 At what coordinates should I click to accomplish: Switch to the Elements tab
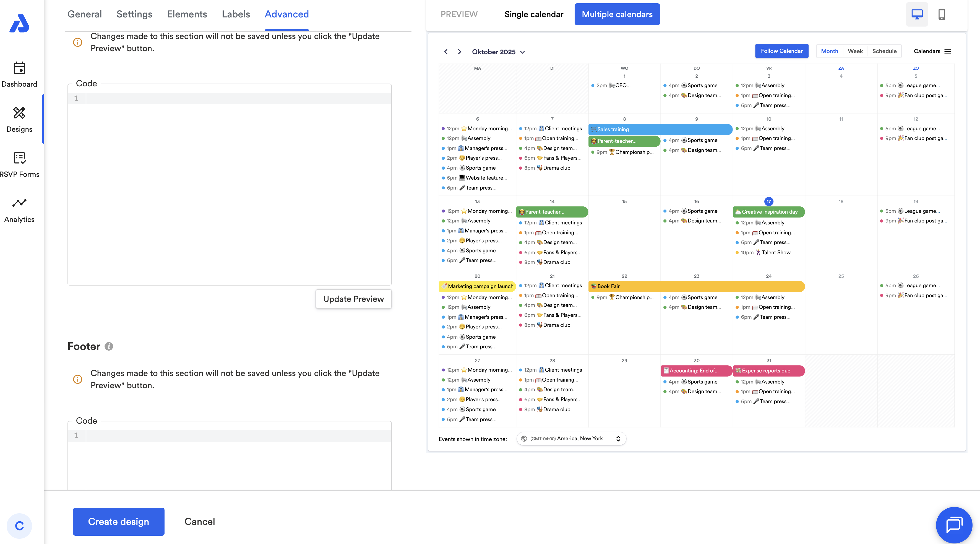187,14
